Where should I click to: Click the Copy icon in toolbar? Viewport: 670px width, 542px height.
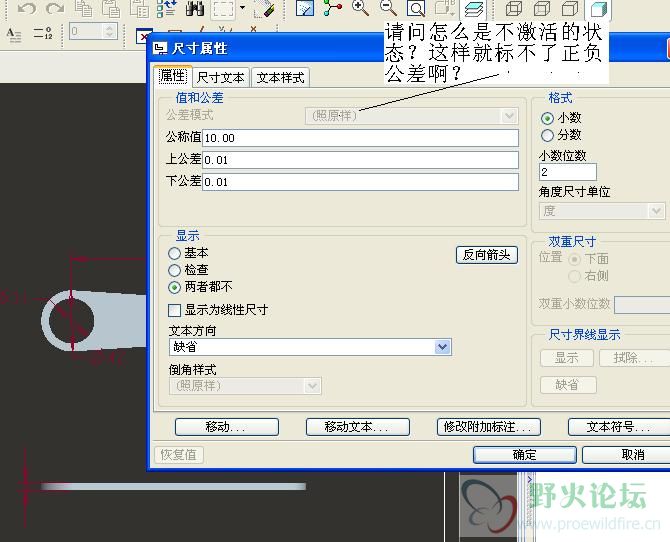pos(83,9)
